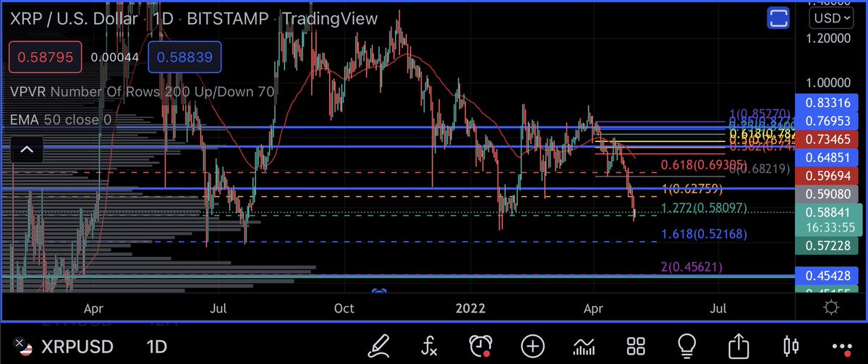Open the layout grid icon
This screenshot has width=868, height=364.
tap(636, 346)
